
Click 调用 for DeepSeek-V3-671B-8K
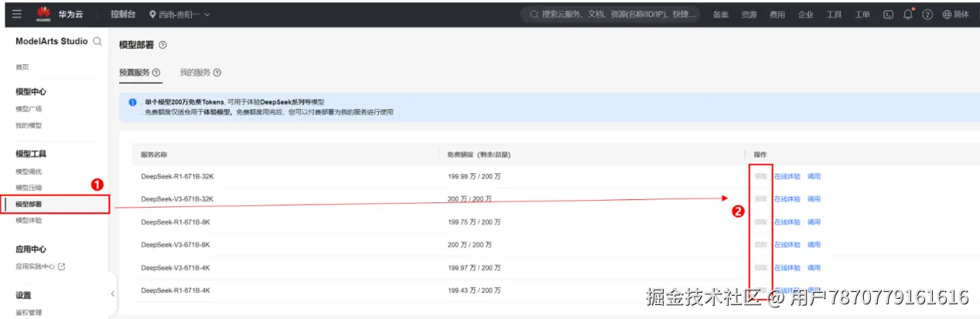point(814,245)
